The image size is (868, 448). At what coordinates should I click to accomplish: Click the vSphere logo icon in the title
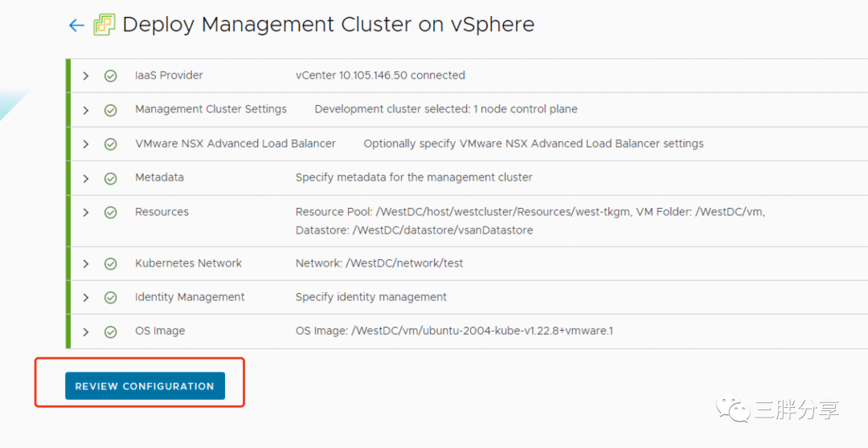104,25
